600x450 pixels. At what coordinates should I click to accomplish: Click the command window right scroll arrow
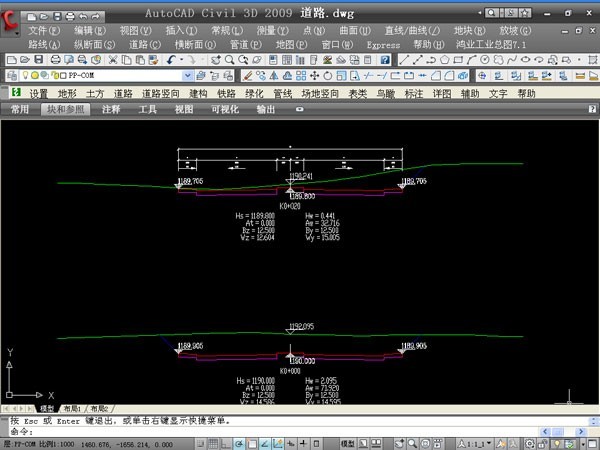pyautogui.click(x=581, y=432)
